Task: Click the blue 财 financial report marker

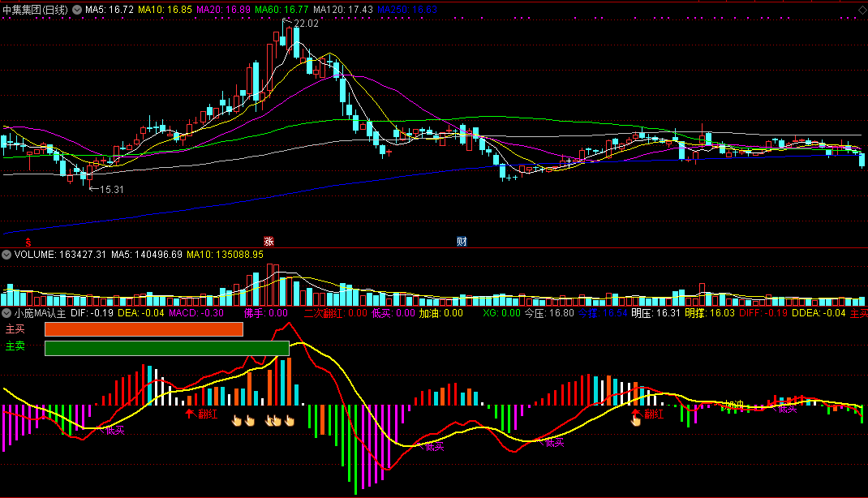Action: [x=462, y=241]
